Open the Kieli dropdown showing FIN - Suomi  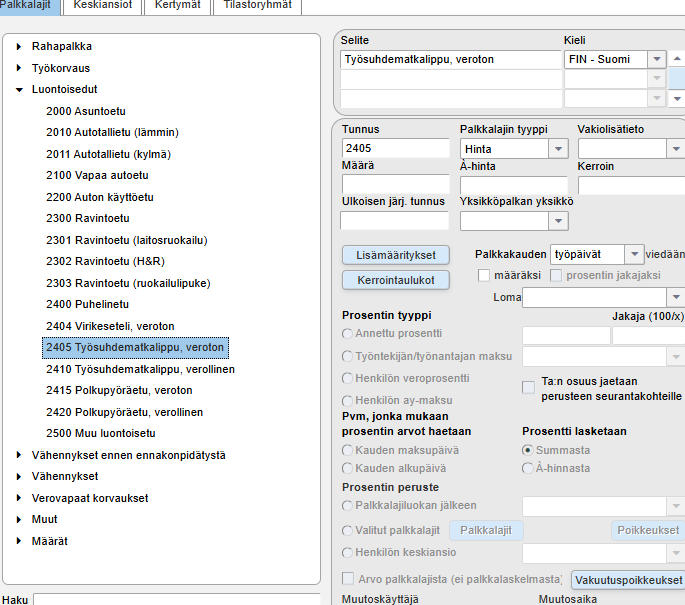(x=657, y=59)
